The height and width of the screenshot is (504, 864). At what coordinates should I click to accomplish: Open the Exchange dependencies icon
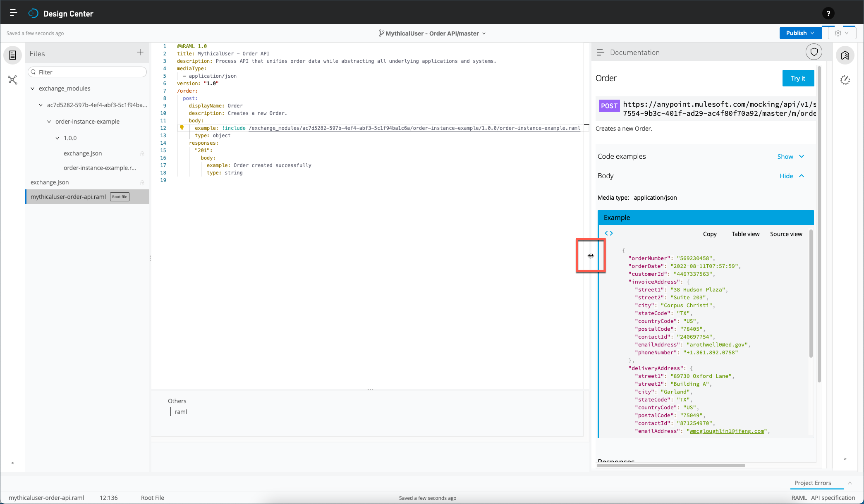click(x=845, y=55)
